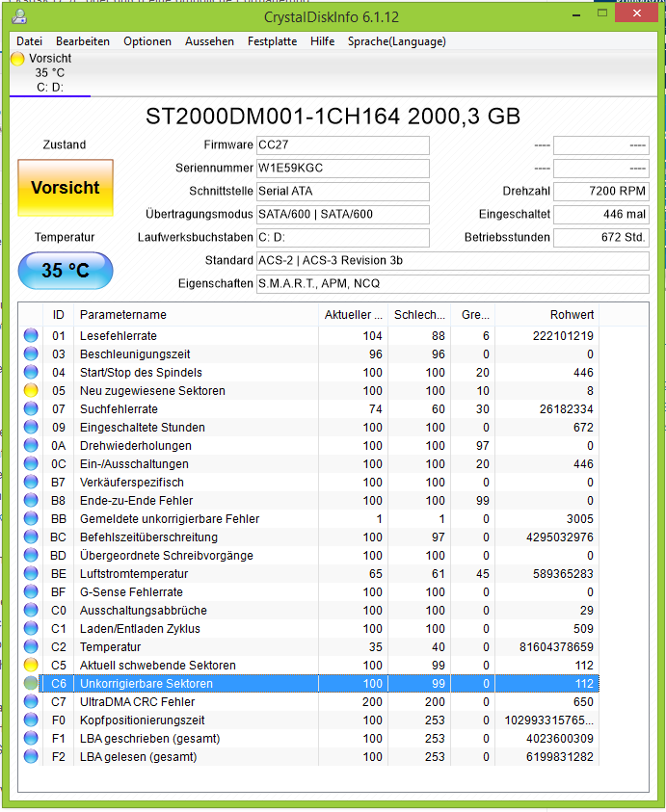The width and height of the screenshot is (666, 812).
Task: Click the Gre... column header
Action: pyautogui.click(x=472, y=315)
